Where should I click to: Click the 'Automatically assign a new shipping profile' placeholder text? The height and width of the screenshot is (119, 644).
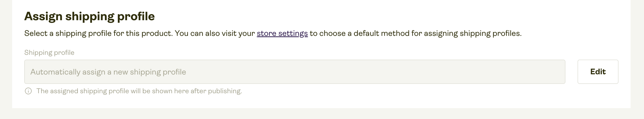[108, 72]
